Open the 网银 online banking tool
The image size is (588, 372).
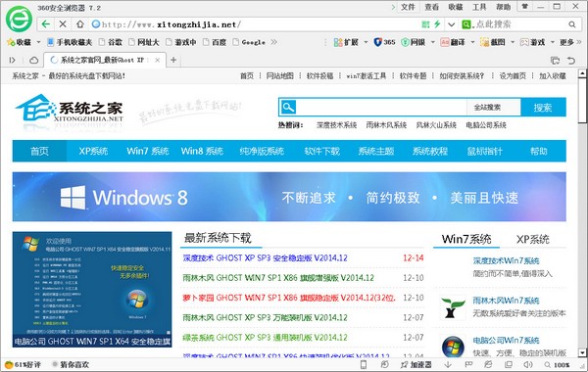pos(413,42)
